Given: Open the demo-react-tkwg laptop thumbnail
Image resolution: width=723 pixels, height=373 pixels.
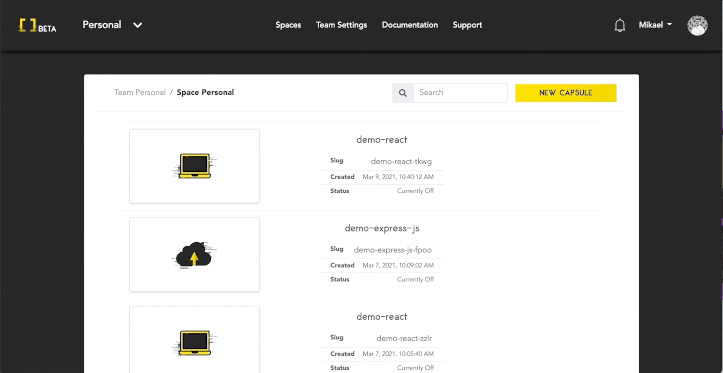Looking at the screenshot, I should click(x=195, y=166).
